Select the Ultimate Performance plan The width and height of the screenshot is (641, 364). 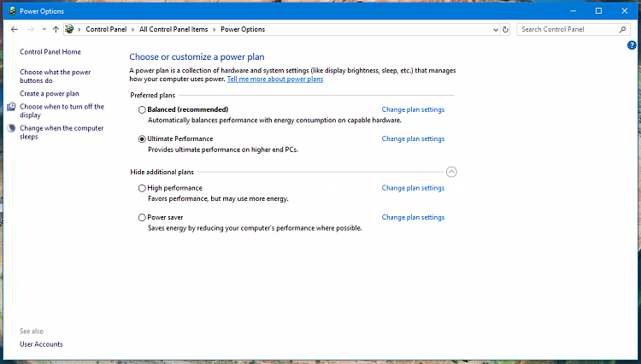click(142, 139)
